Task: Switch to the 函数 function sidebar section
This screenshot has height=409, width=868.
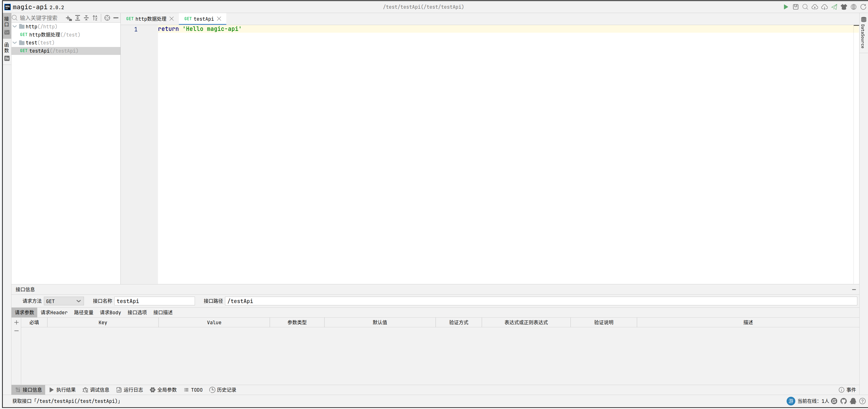Action: point(7,51)
